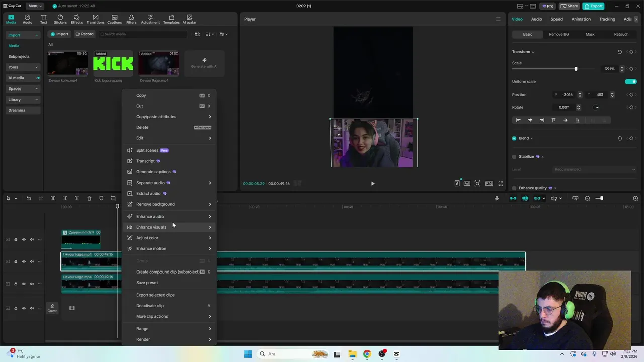The width and height of the screenshot is (644, 362).
Task: Uncheck the Blend checkbox
Action: 514,138
